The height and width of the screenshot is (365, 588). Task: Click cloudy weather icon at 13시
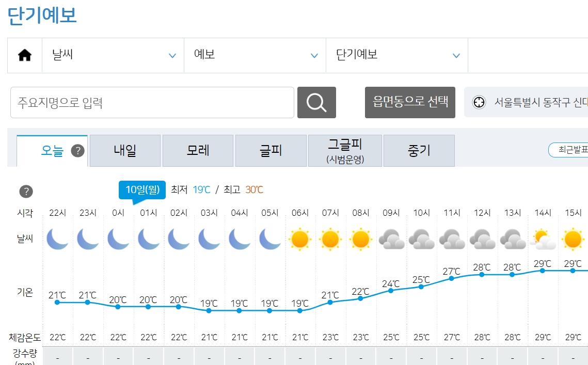click(513, 240)
